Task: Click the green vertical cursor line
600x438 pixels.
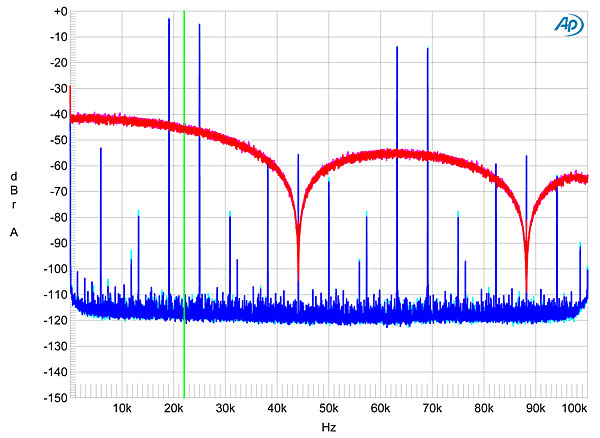Action: [x=184, y=204]
